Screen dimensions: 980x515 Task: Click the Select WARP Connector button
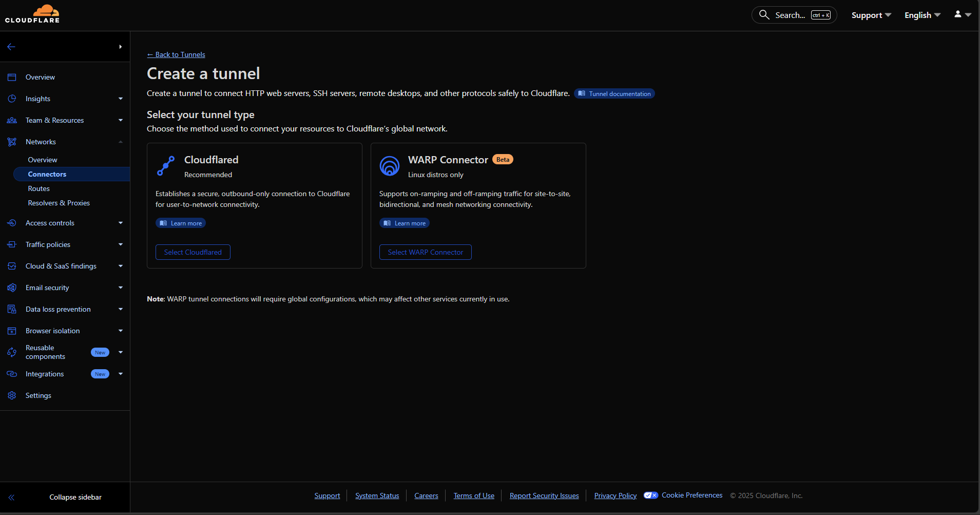[426, 252]
